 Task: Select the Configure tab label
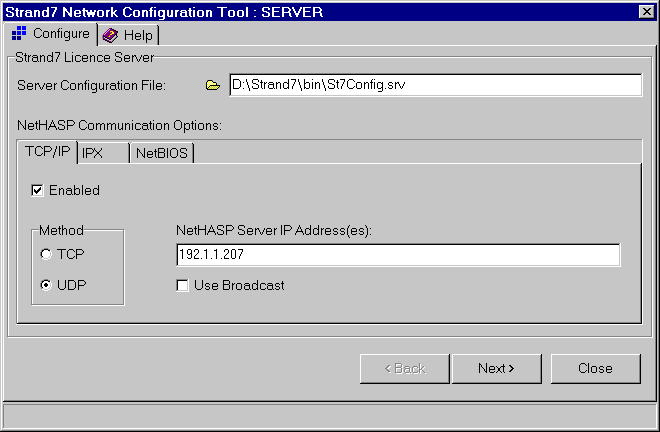point(60,34)
